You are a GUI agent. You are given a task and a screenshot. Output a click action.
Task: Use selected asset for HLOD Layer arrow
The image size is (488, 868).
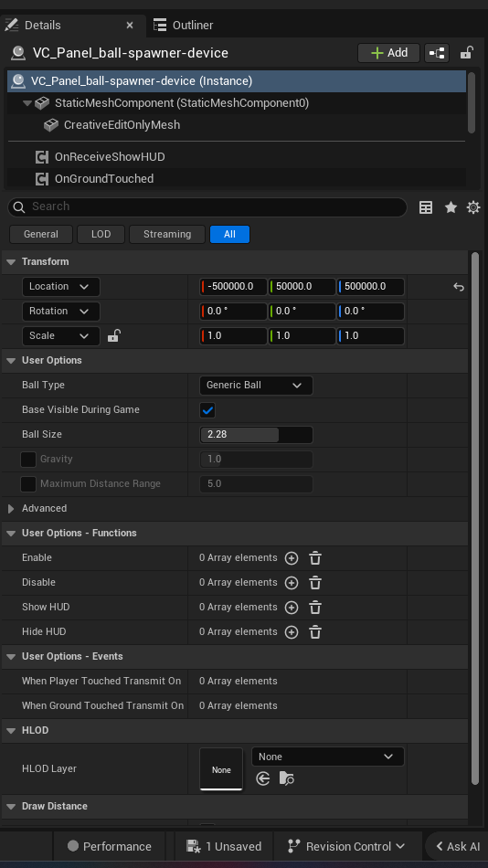point(263,778)
